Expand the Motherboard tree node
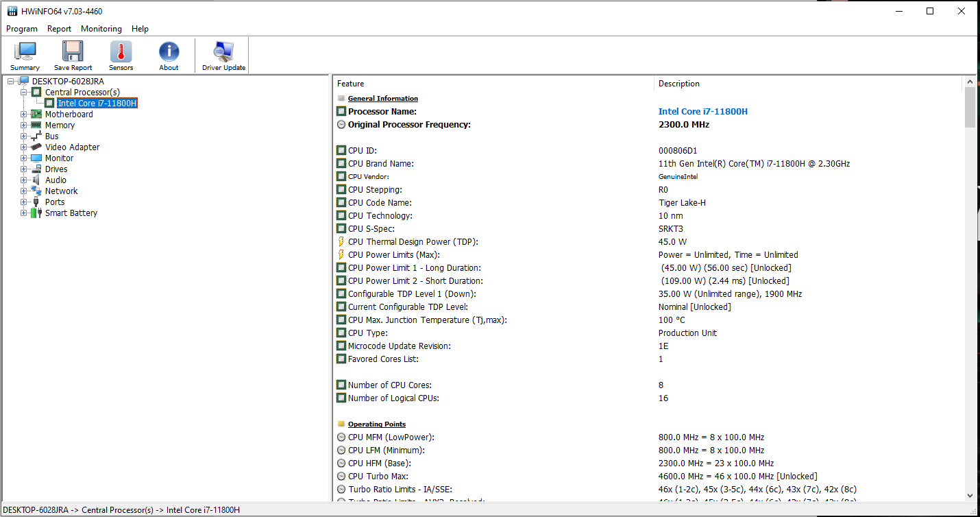This screenshot has width=980, height=517. (x=24, y=115)
